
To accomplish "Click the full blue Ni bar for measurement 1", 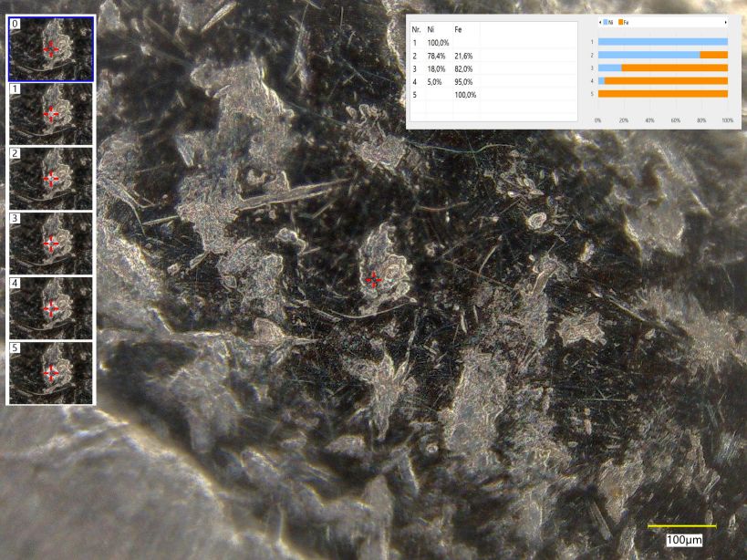I will coord(662,42).
